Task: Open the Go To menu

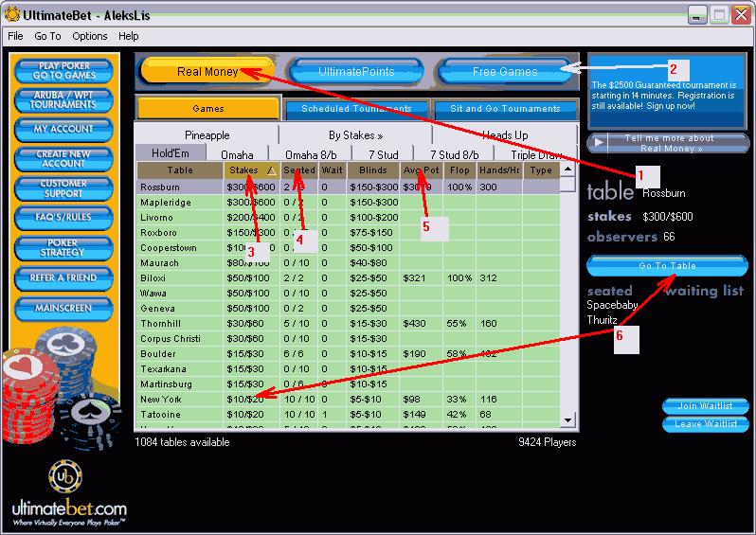Action: pos(47,36)
